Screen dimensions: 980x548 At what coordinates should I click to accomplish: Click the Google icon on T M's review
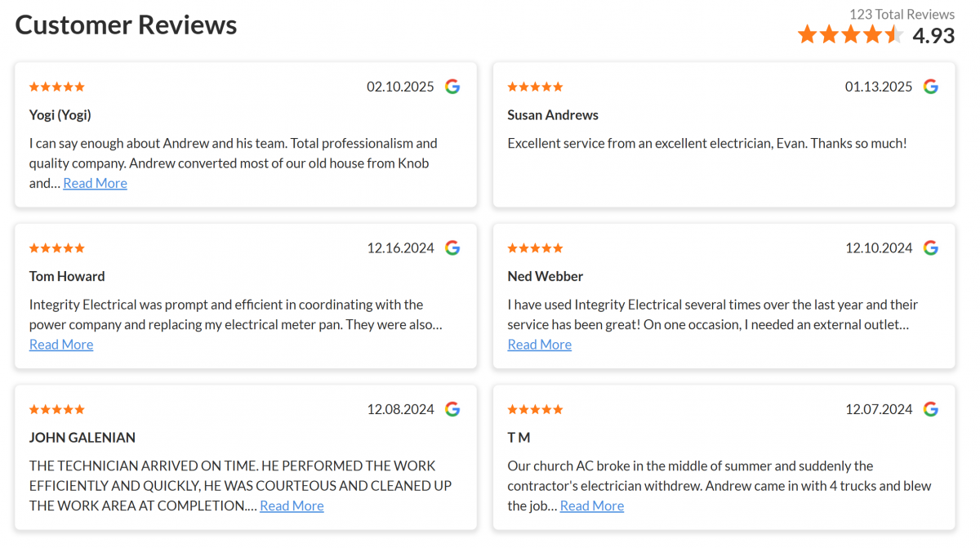930,409
